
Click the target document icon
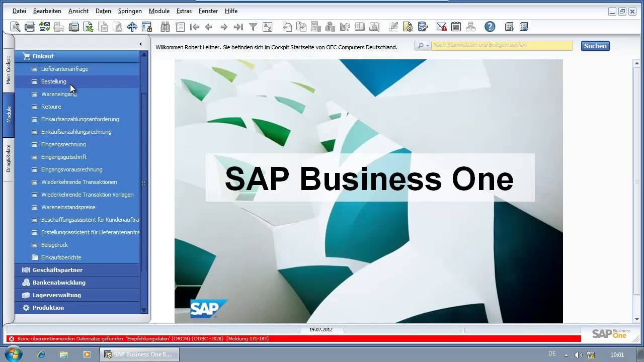301,27
